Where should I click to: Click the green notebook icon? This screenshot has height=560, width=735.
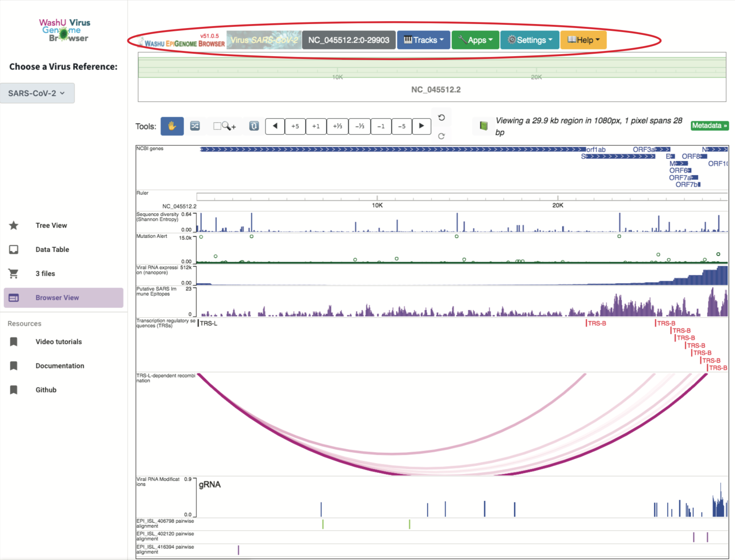click(484, 126)
